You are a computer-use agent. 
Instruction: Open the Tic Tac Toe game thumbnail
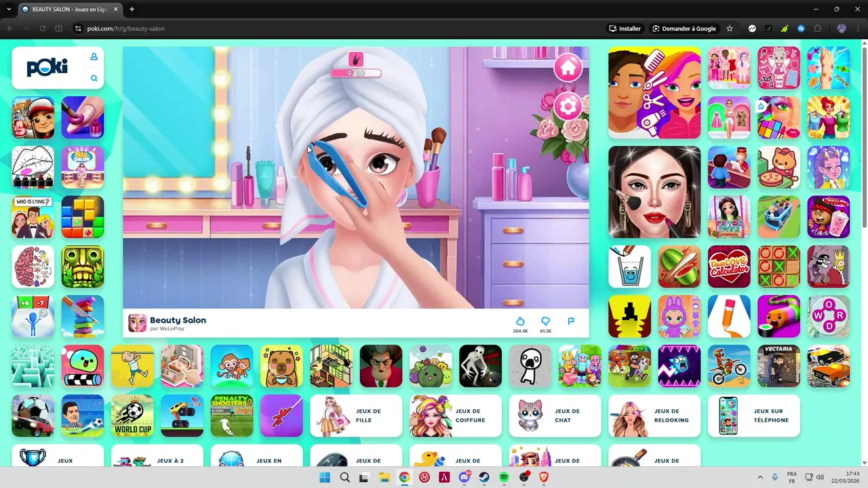(x=778, y=266)
